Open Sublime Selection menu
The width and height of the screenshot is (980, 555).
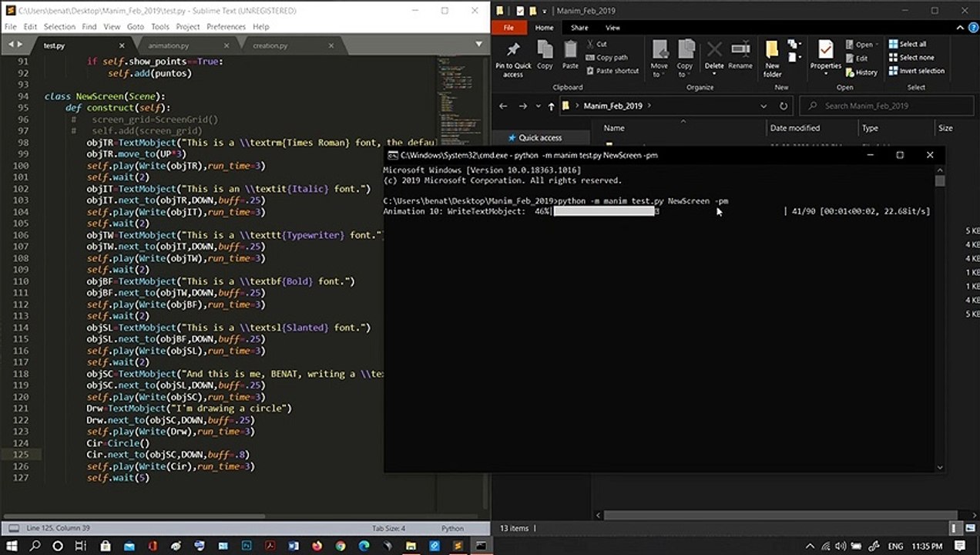59,26
